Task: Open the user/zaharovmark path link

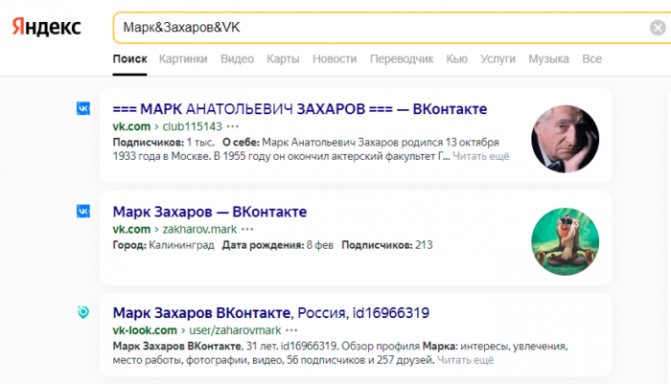Action: [235, 330]
